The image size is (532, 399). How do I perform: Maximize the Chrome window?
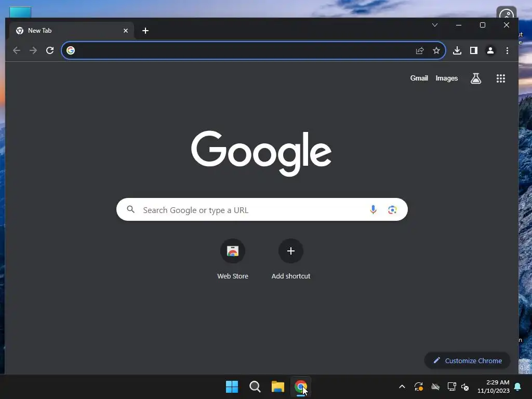(483, 25)
